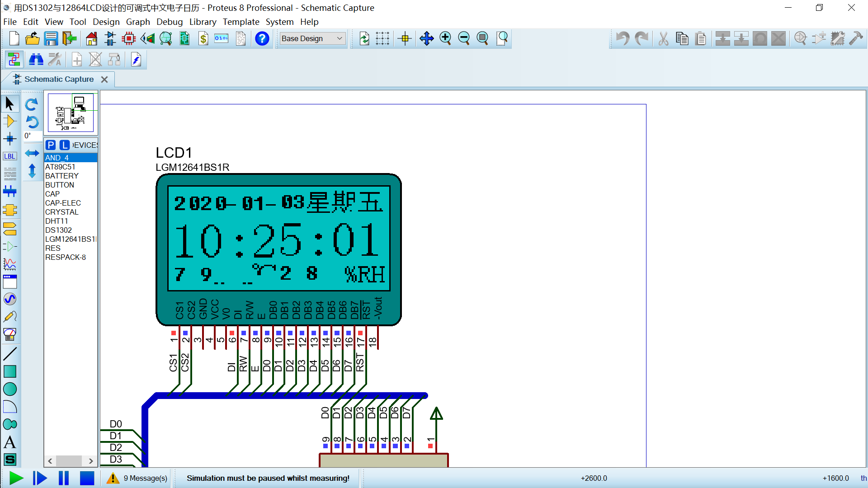The image size is (868, 488).
Task: Toggle the false origin crosshair
Action: tap(405, 38)
